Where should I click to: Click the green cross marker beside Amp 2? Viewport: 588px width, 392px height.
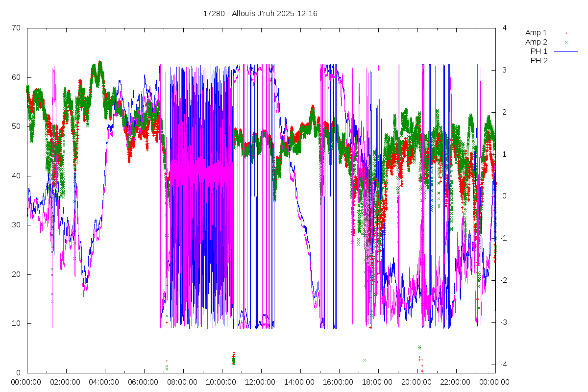(566, 42)
